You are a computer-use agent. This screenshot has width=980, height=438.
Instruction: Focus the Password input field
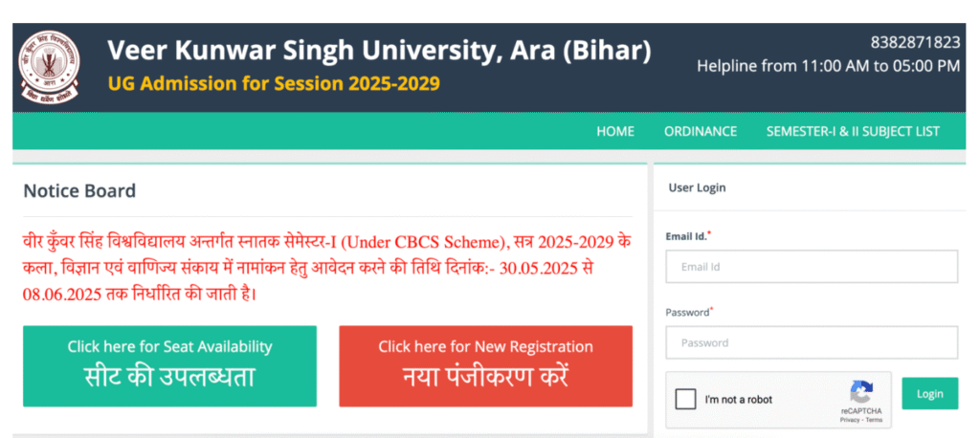(812, 342)
